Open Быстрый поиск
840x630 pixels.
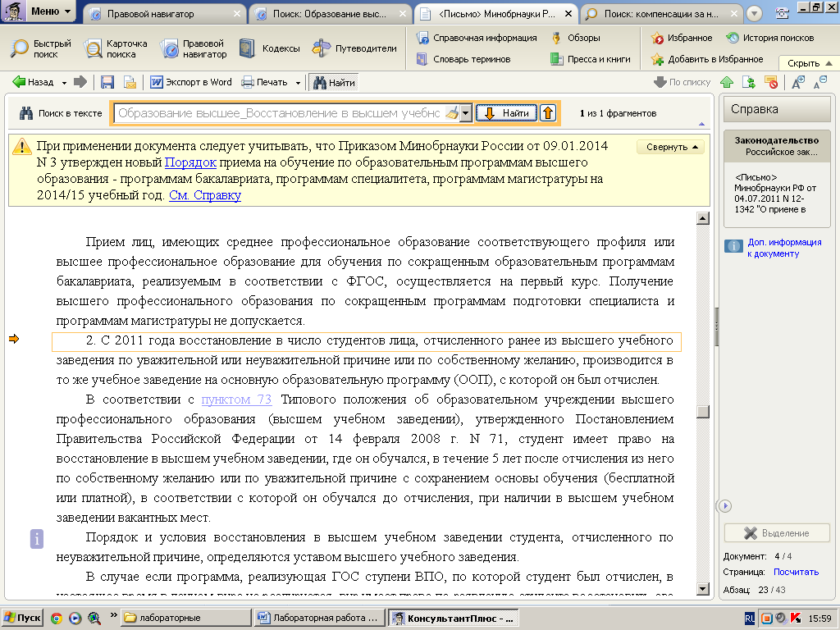41,48
